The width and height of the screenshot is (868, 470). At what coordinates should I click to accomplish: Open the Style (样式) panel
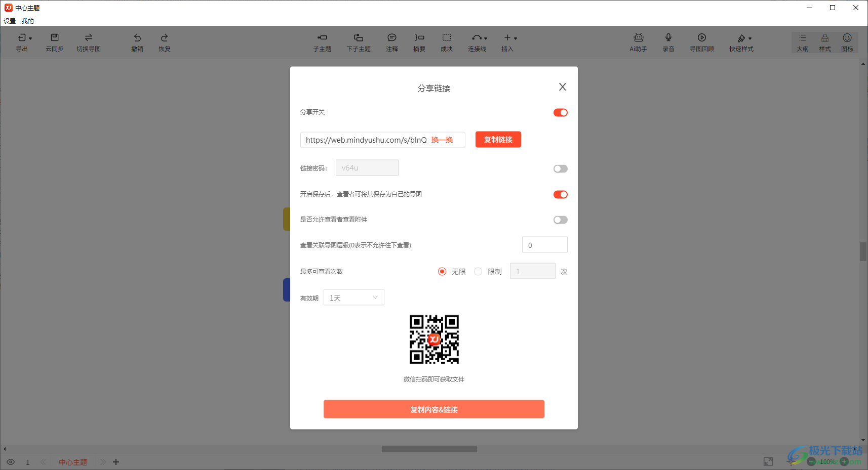825,42
